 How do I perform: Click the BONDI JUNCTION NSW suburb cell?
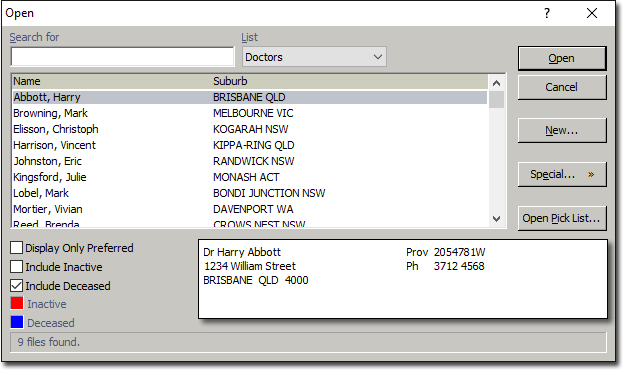pyautogui.click(x=269, y=193)
